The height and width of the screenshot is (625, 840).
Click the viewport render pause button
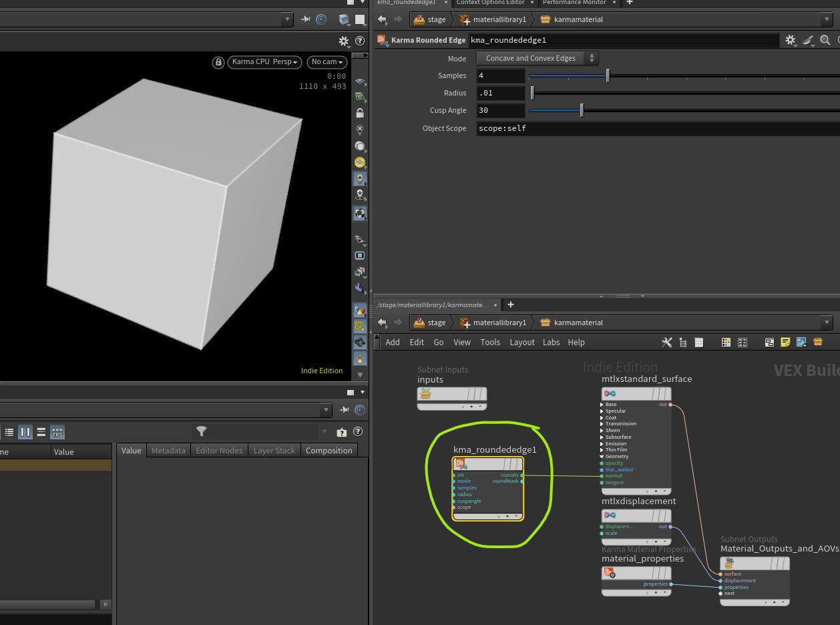coord(360,256)
